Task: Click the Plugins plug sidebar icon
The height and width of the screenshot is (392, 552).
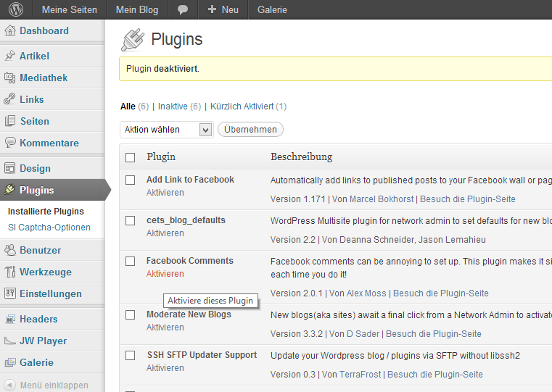Action: click(x=10, y=190)
